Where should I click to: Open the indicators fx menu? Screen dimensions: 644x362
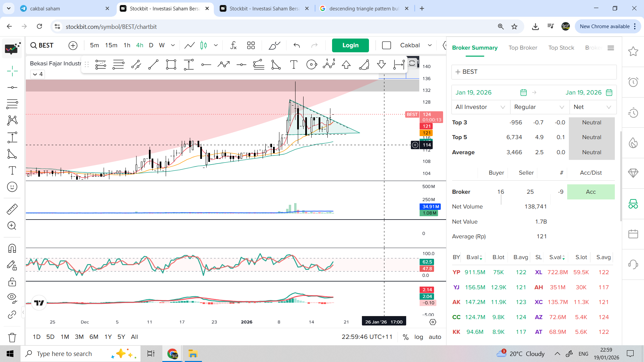pos(233,45)
